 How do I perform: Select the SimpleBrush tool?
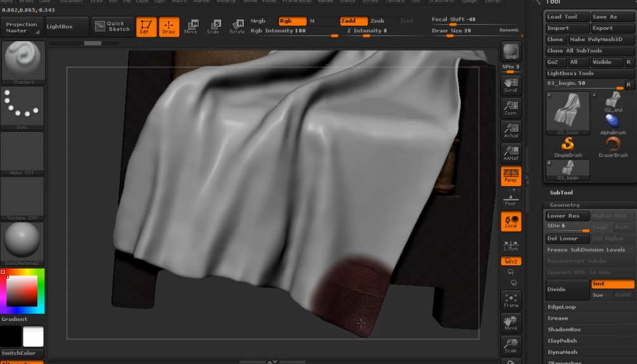[x=567, y=147]
